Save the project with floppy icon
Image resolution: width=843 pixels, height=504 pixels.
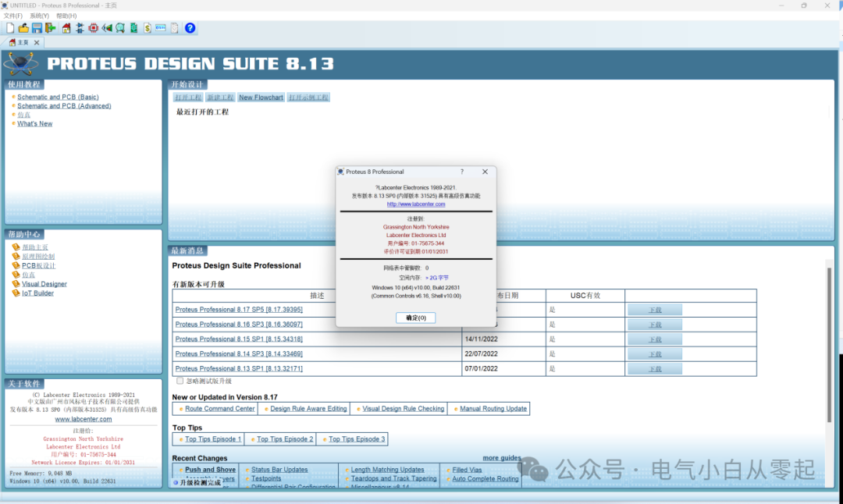click(x=37, y=28)
